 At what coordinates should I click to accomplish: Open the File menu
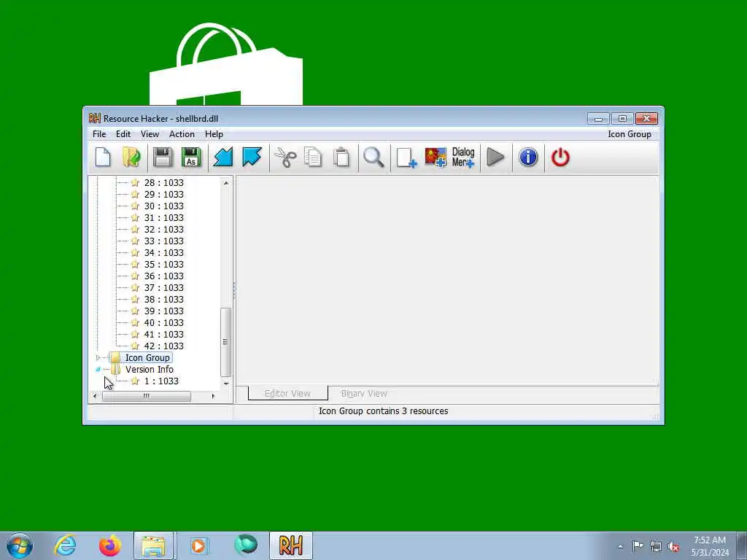pos(99,134)
